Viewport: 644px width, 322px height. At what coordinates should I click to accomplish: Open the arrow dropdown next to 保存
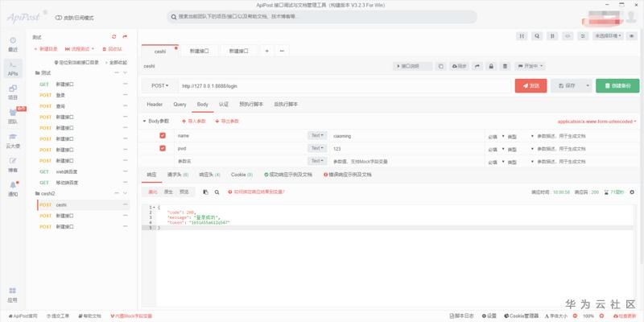pyautogui.click(x=588, y=86)
